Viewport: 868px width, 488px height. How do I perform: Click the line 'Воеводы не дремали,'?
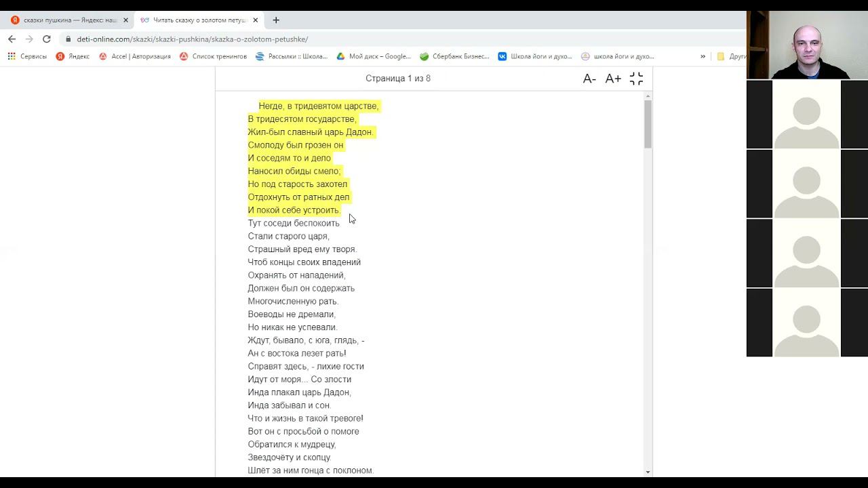292,314
